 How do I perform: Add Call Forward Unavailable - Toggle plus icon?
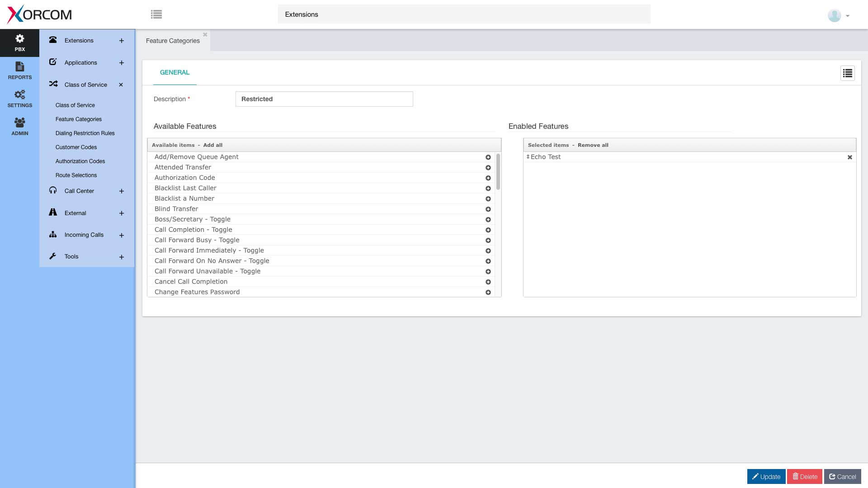[488, 272]
